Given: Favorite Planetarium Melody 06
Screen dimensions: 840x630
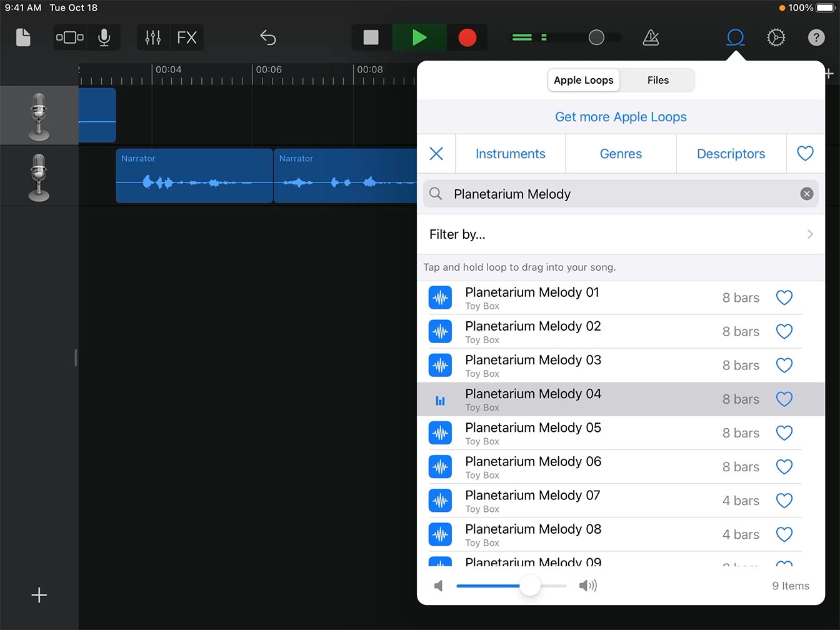Looking at the screenshot, I should [x=784, y=466].
